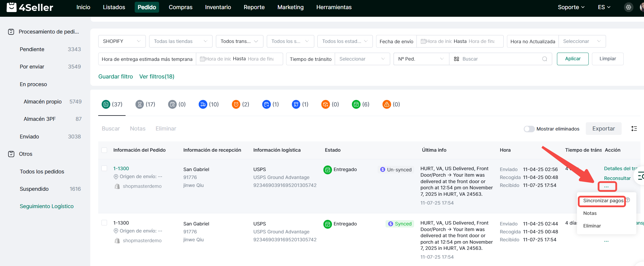Select the gray hourglass status icon (17)

click(x=140, y=104)
